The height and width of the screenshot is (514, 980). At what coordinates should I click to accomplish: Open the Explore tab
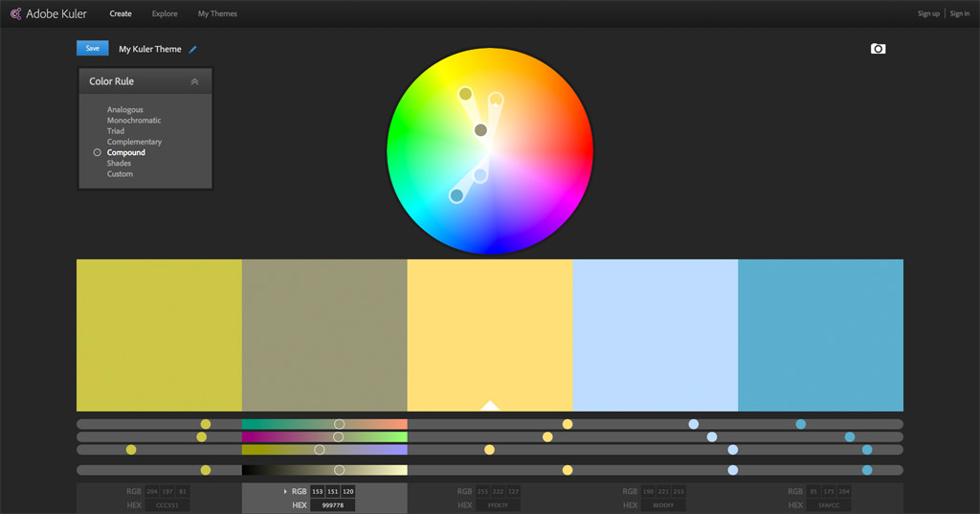[x=165, y=13]
